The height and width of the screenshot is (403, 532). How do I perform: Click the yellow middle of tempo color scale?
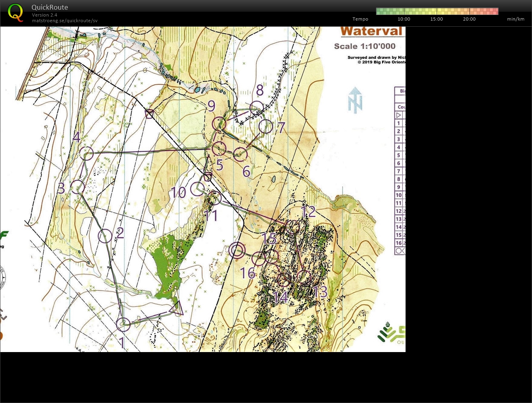437,11
